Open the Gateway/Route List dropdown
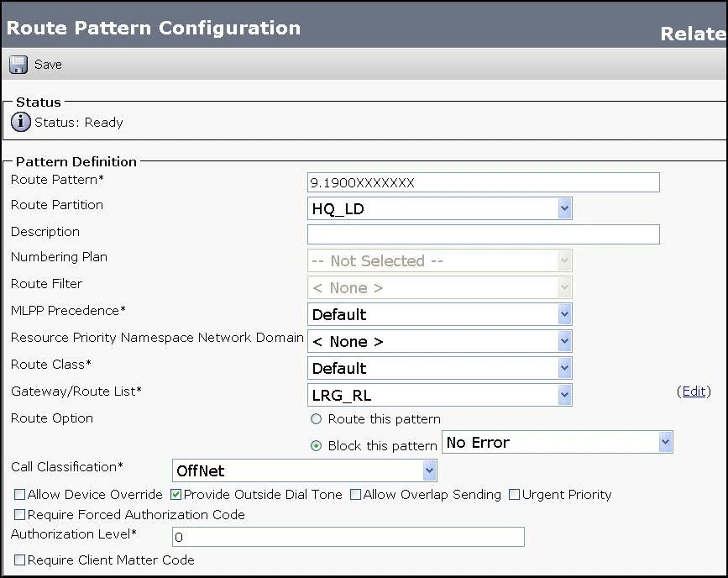This screenshot has height=578, width=728. [440, 395]
